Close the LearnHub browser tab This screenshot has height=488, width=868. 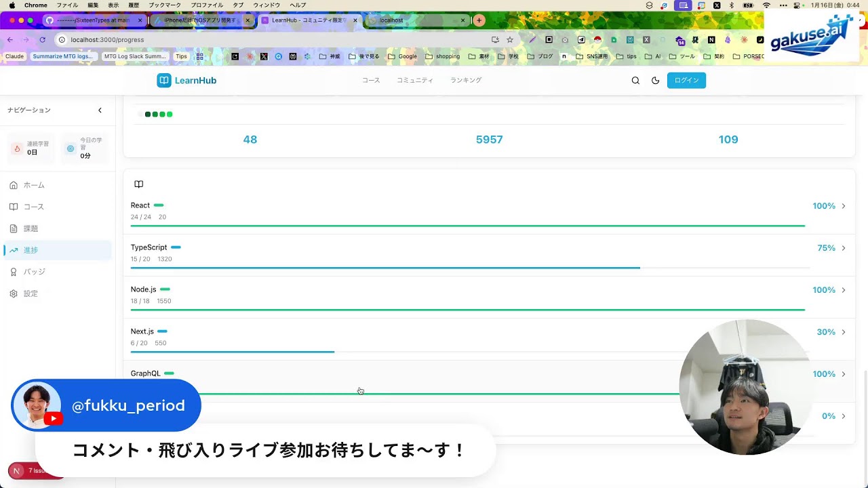355,20
